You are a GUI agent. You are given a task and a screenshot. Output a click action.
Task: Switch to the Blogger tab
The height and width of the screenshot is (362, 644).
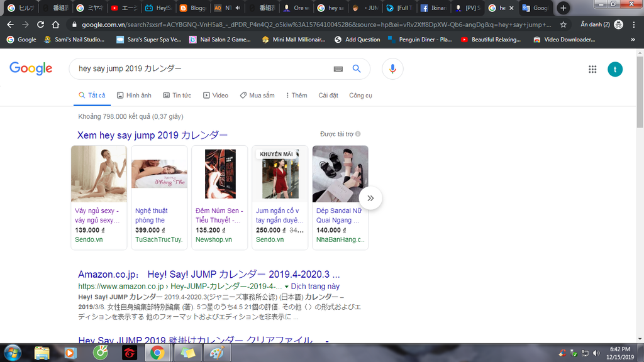(192, 8)
